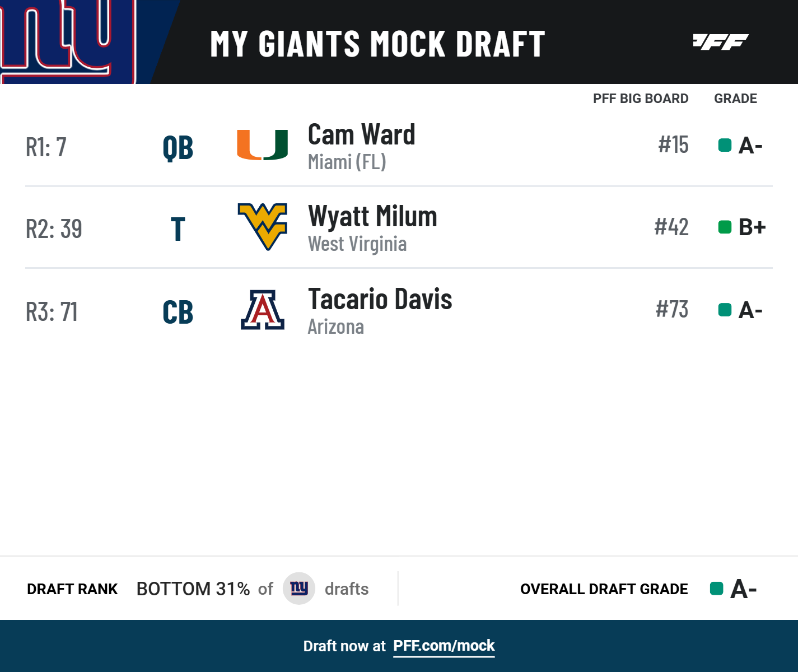Click the CB position label
Viewport: 798px width, 672px height.
point(178,312)
